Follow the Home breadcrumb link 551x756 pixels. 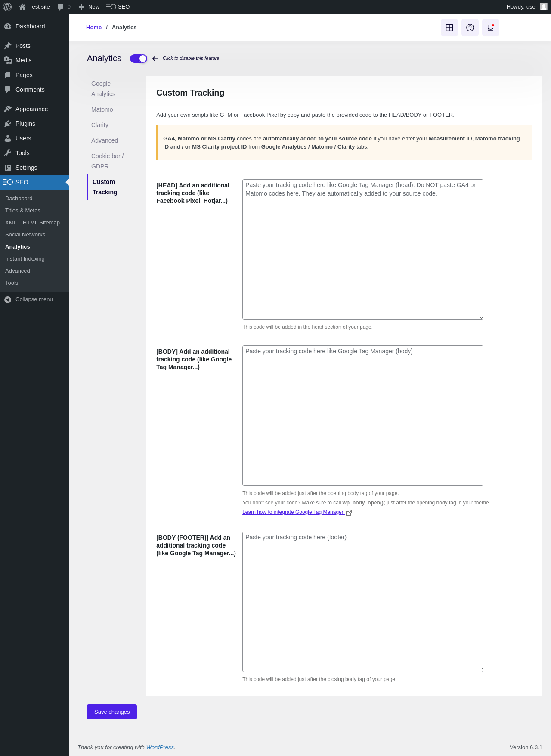pyautogui.click(x=94, y=28)
